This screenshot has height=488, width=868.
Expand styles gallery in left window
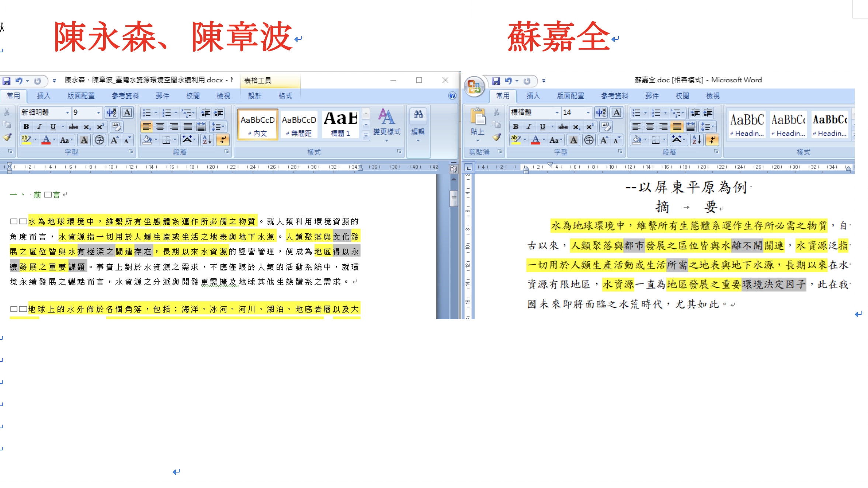pyautogui.click(x=366, y=135)
